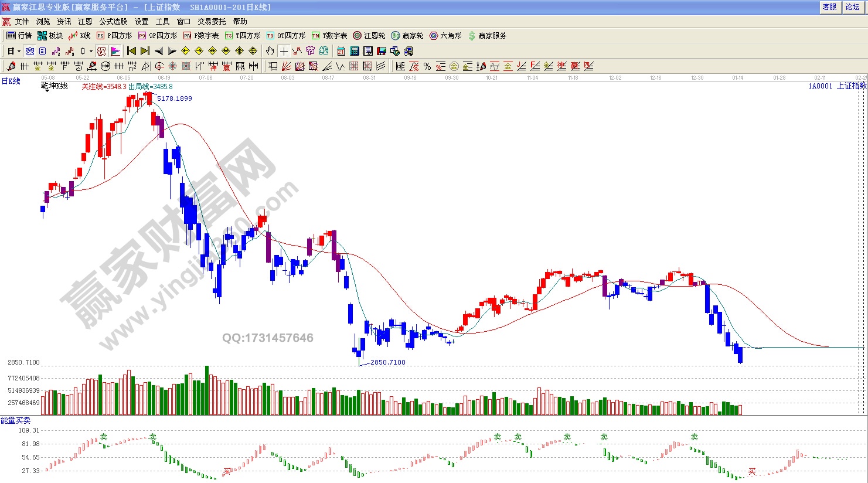Click the 客服 button in title bar
Image resolution: width=868 pixels, height=483 pixels.
point(829,7)
